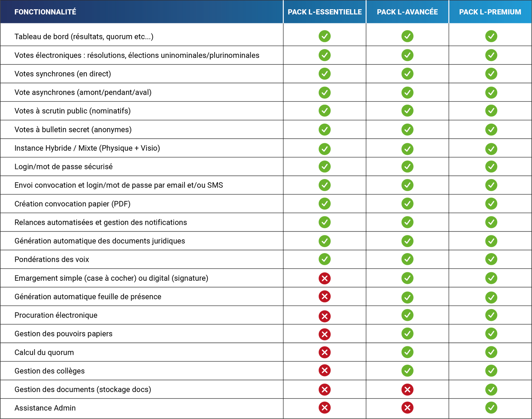Viewport: 532px width, 419px height.
Task: Click the green check for Login/mot de passe sécurisé in L-Premium
Action: 491,167
